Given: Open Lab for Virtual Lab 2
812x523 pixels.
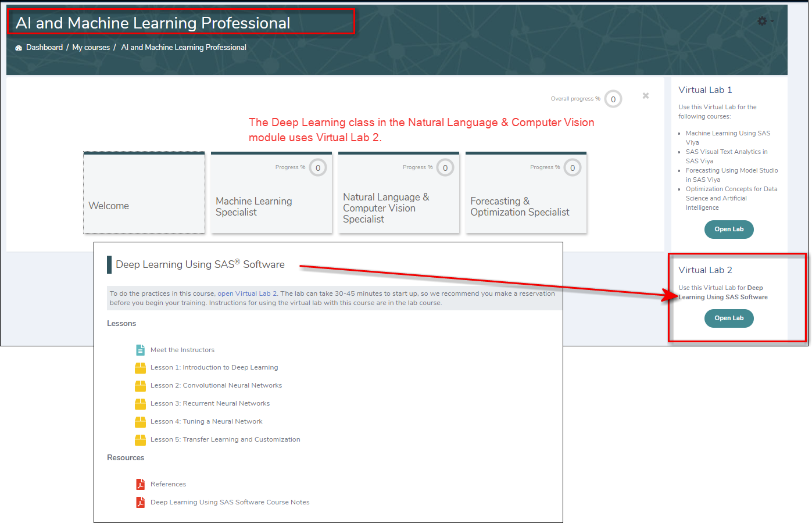Looking at the screenshot, I should click(729, 318).
